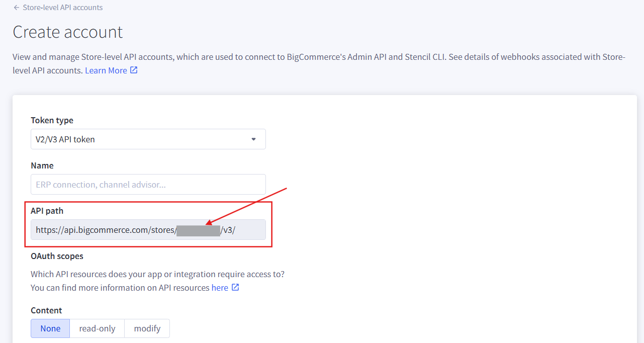Click the Name field label
The height and width of the screenshot is (343, 644).
[42, 165]
